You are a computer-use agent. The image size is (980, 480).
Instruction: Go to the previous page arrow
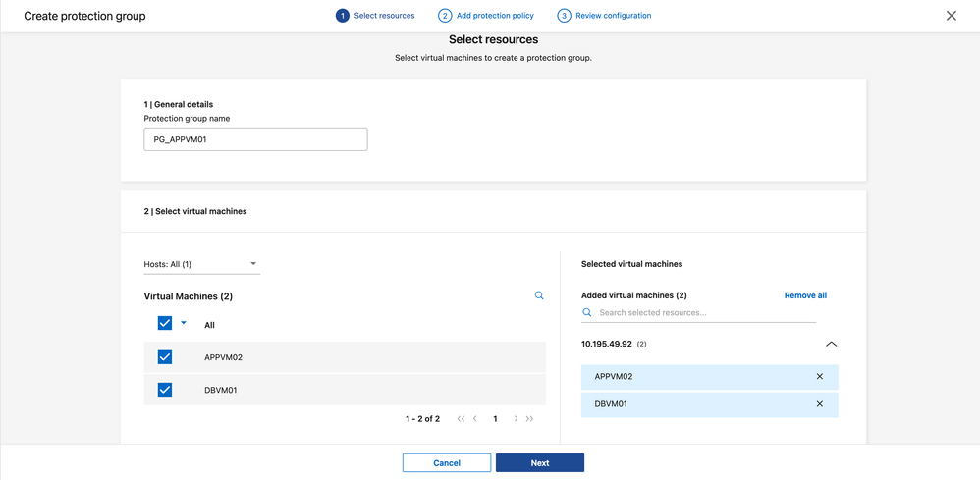[476, 419]
